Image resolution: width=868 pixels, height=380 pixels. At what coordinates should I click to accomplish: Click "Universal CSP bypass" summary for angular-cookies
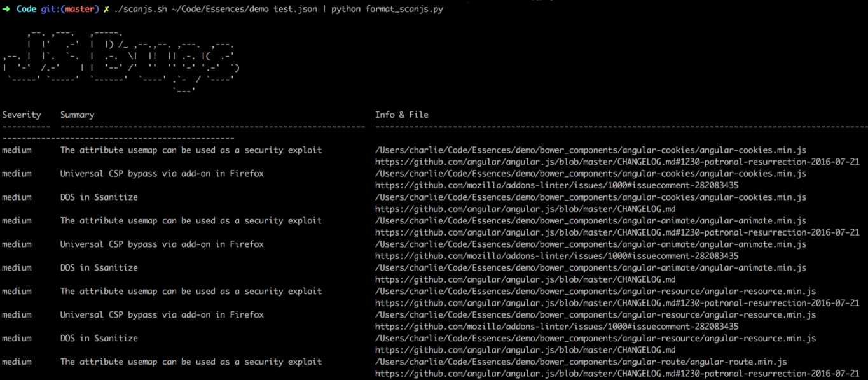tap(162, 174)
